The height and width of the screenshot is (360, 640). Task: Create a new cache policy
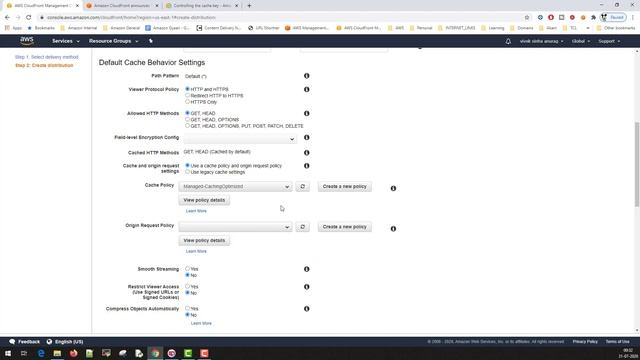[344, 187]
